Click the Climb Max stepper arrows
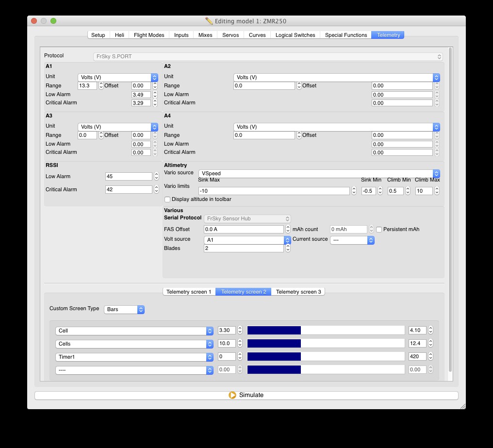This screenshot has height=448, width=493. 438,191
